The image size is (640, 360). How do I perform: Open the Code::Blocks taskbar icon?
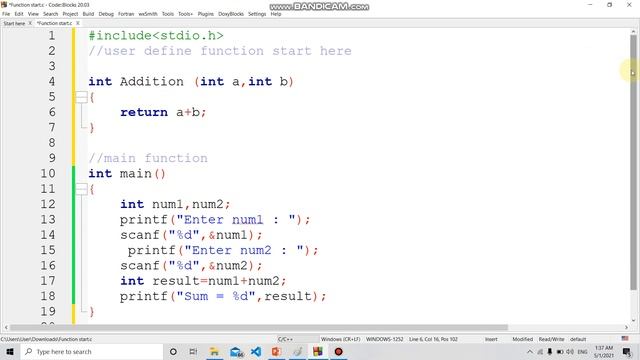click(x=318, y=351)
